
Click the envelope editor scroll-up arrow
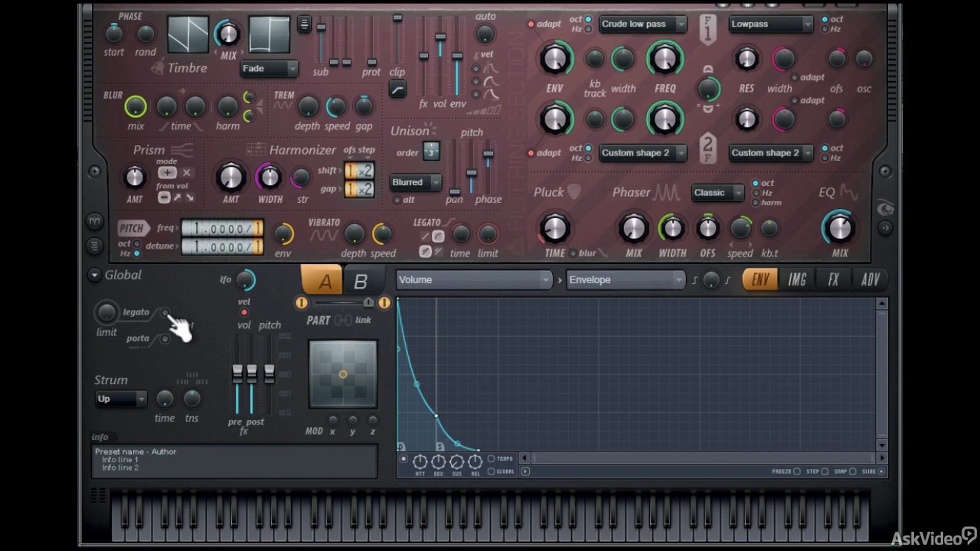click(x=881, y=304)
